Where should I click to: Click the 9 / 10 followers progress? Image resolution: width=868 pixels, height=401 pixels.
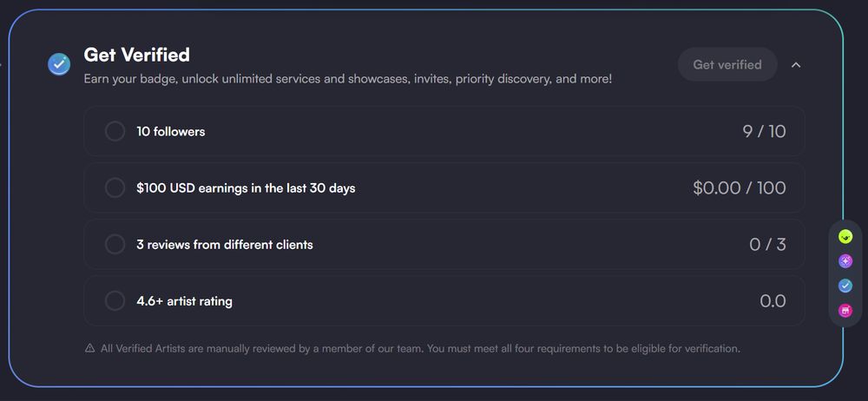point(764,131)
